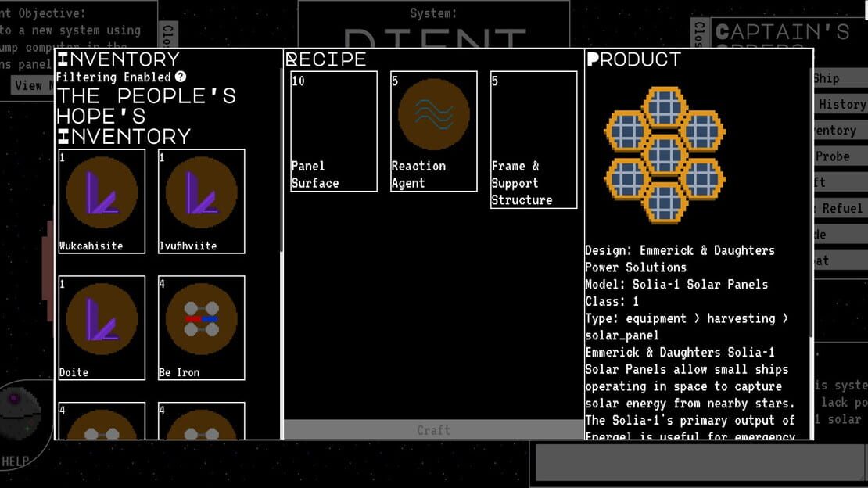Click the View button under objective
Image resolution: width=868 pixels, height=488 pixels.
point(33,85)
